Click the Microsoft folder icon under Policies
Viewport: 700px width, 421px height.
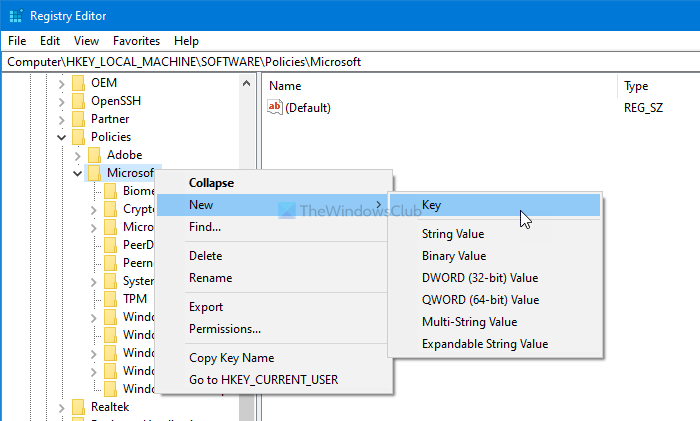pos(94,173)
